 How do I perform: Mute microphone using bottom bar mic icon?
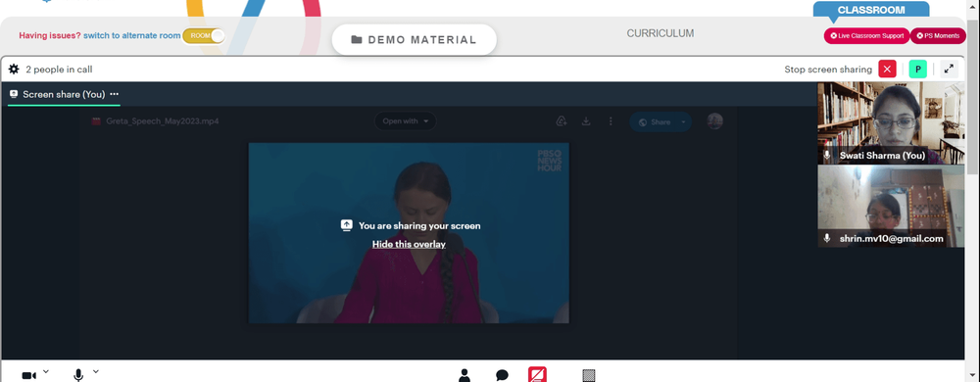point(78,375)
